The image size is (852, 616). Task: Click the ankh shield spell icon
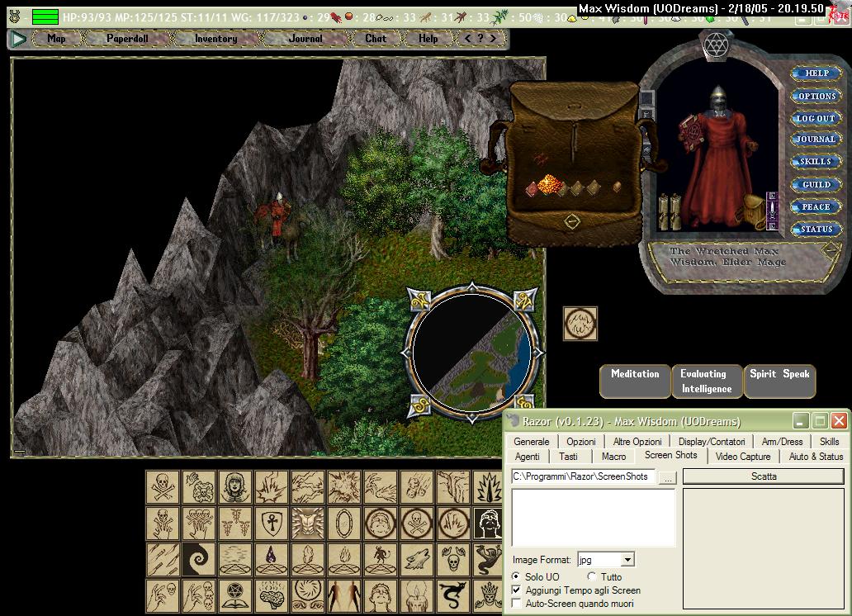pos(272,523)
